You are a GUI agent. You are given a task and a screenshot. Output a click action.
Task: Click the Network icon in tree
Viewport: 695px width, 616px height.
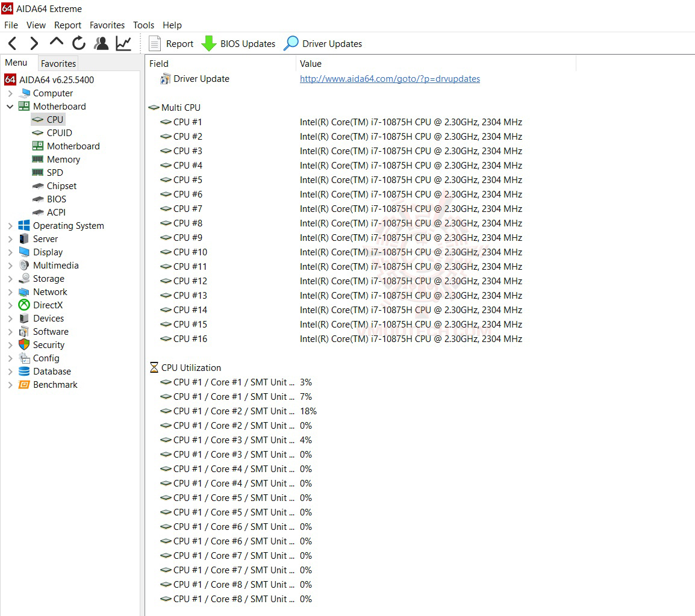coord(24,292)
